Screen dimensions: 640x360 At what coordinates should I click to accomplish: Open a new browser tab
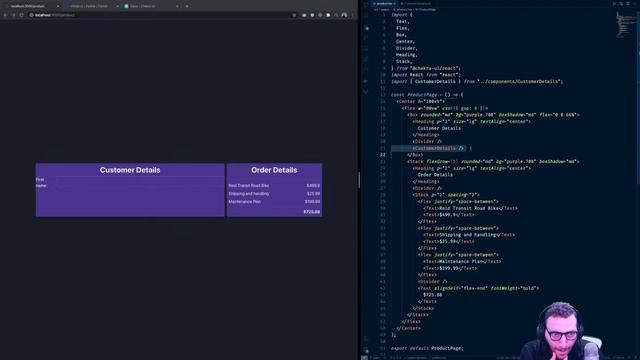pyautogui.click(x=187, y=6)
